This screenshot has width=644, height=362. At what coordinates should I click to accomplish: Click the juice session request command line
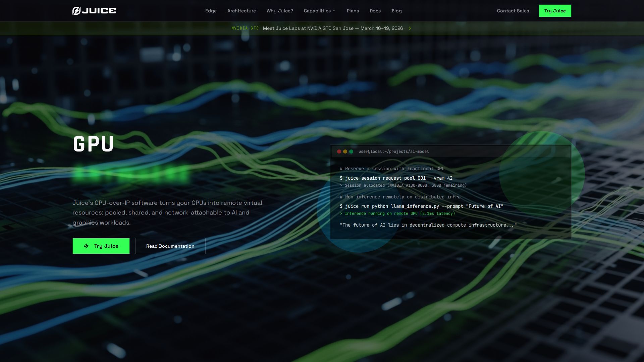tap(396, 178)
